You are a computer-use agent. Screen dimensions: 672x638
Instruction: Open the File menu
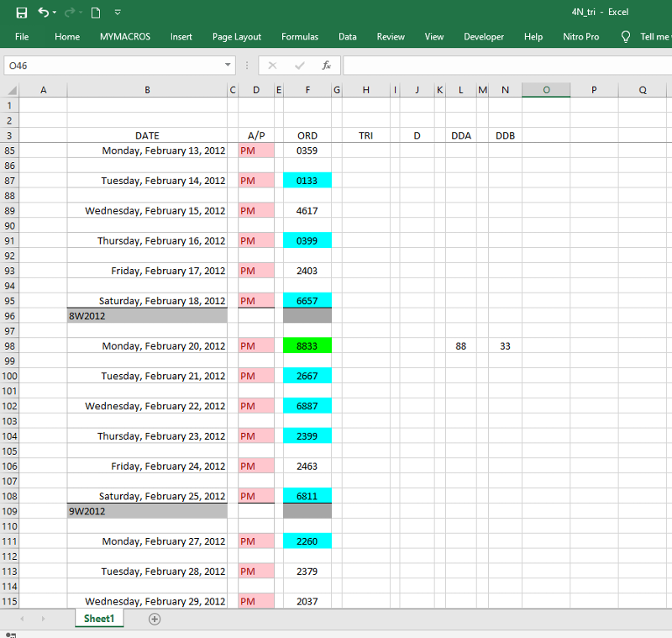(22, 37)
